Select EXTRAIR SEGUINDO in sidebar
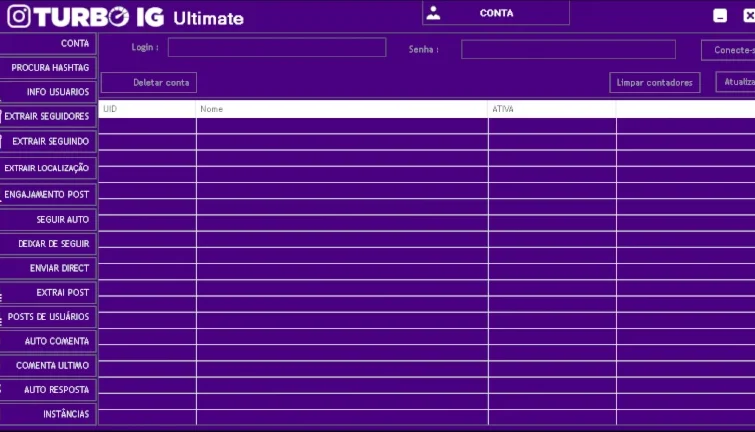The width and height of the screenshot is (755, 432). tap(48, 142)
